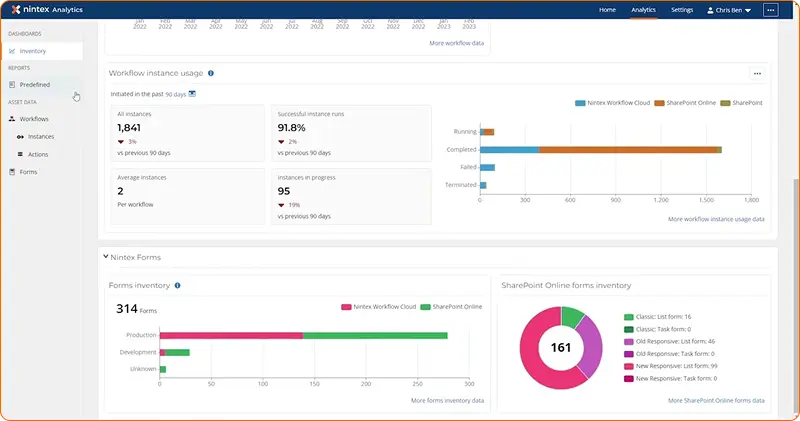800x421 pixels.
Task: Click the Workflows sidebar icon
Action: coord(12,119)
